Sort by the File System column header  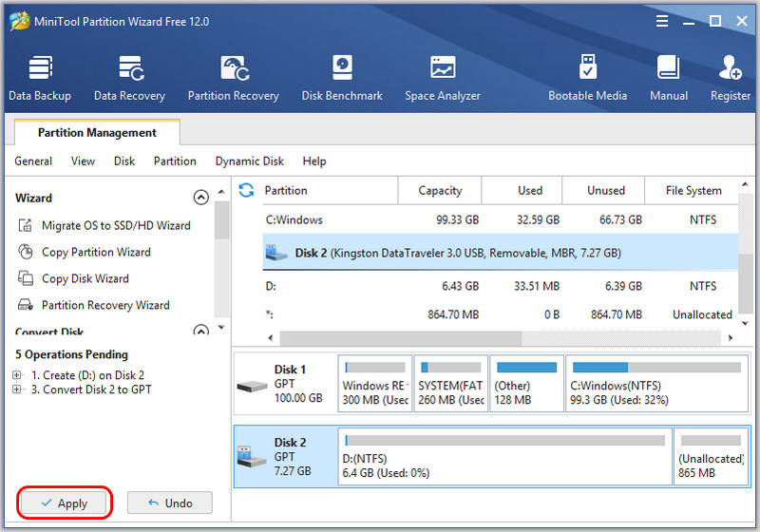coord(692,190)
